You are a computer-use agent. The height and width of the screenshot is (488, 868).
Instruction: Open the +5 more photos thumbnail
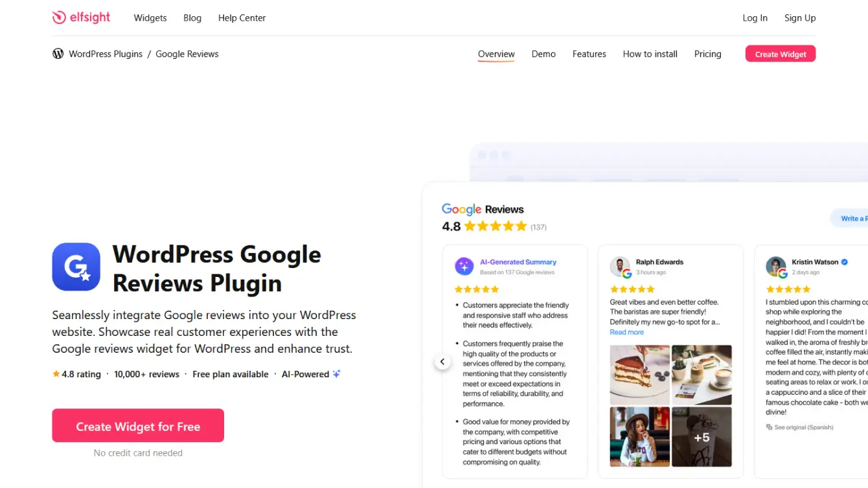(702, 437)
